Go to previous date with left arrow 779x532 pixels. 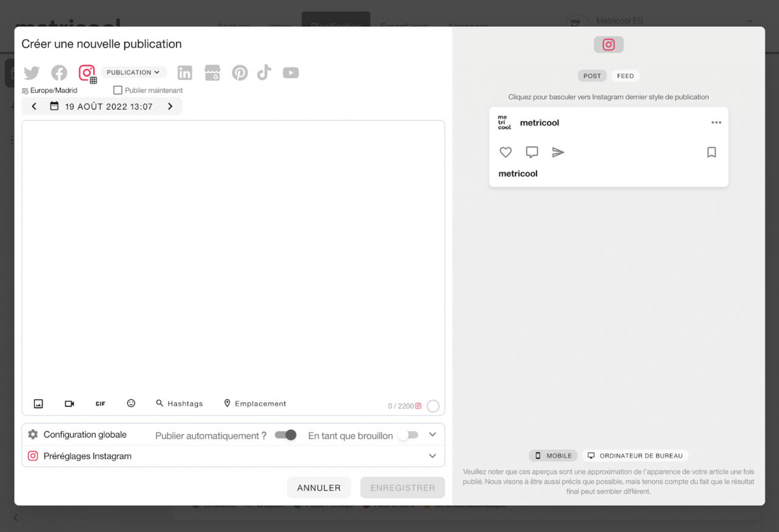point(34,107)
